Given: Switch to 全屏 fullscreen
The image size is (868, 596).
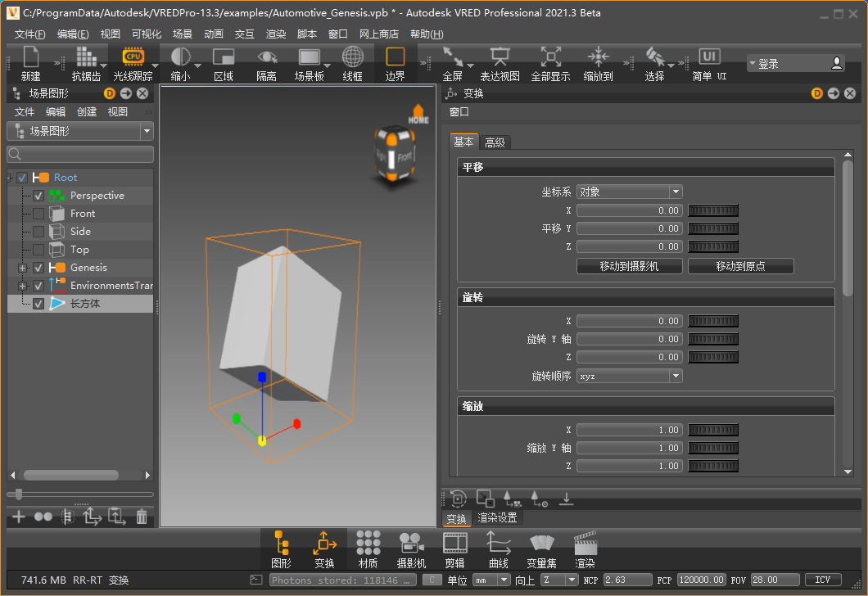Looking at the screenshot, I should pyautogui.click(x=453, y=64).
